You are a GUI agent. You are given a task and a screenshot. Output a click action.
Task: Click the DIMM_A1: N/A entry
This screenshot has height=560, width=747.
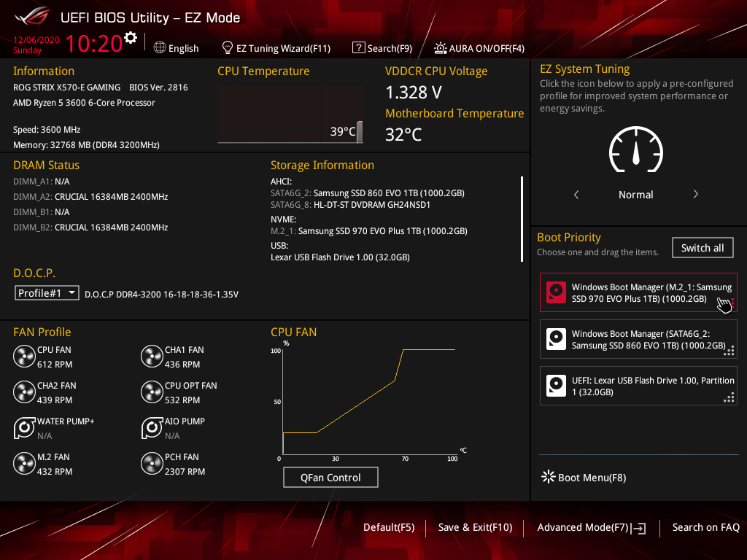pyautogui.click(x=42, y=182)
